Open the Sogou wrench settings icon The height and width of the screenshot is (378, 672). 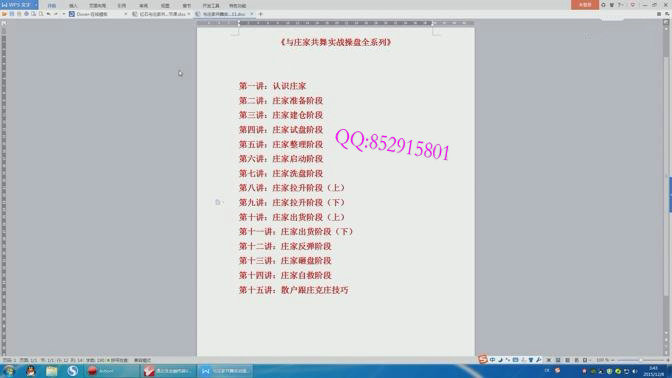click(x=539, y=360)
